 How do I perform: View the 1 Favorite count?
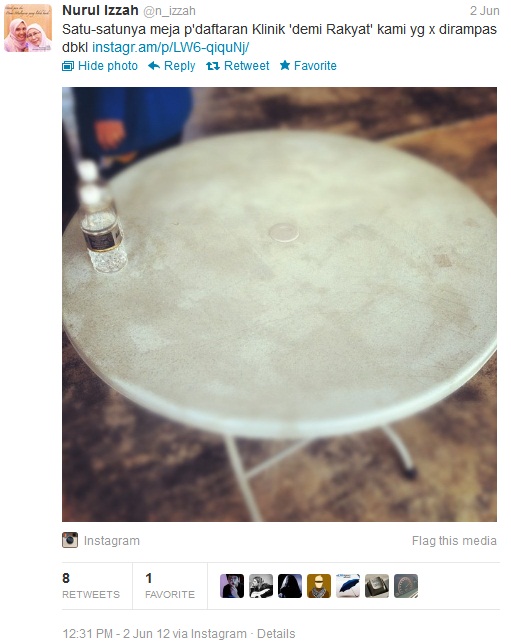point(170,586)
